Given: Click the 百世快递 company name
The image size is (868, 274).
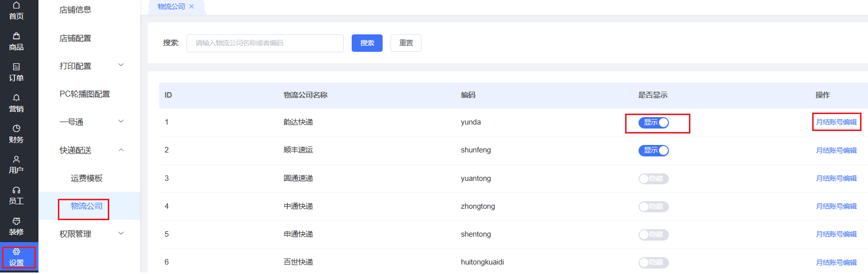Looking at the screenshot, I should (298, 262).
